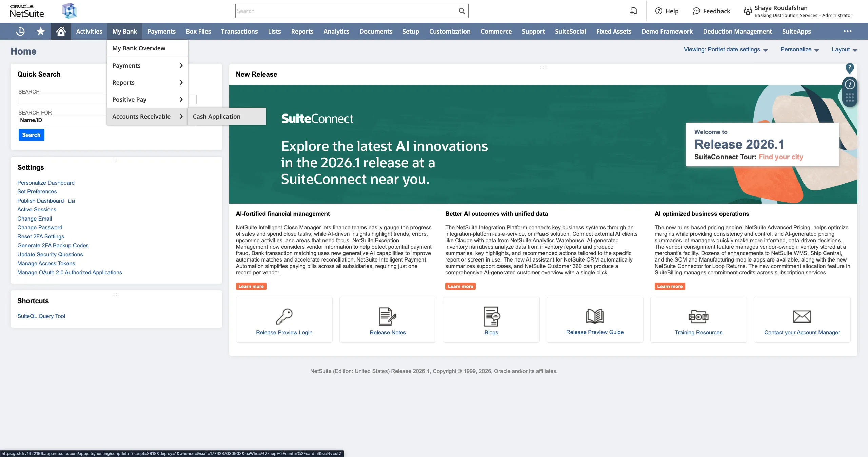
Task: Expand the Reports submenu in My Bank
Action: click(x=147, y=82)
